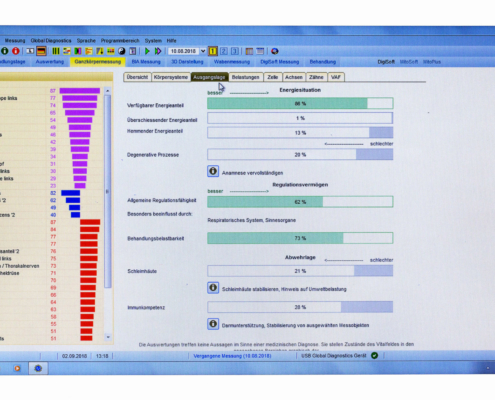
Task: Open info for Anamnese vervollständigen
Action: [x=213, y=171]
